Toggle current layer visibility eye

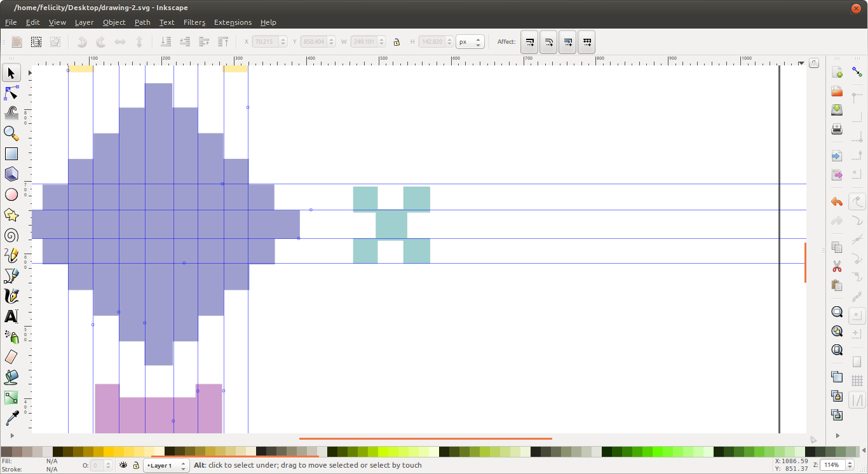[x=124, y=465]
